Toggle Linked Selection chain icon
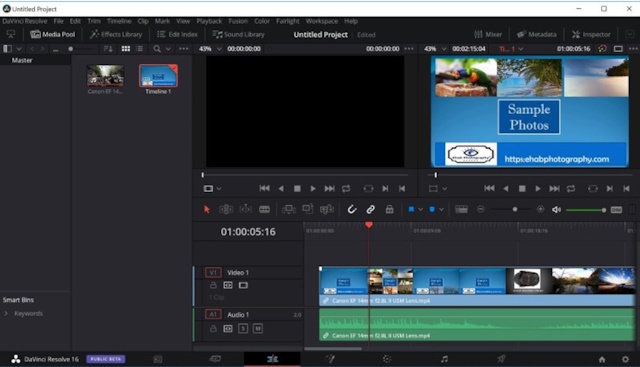The height and width of the screenshot is (367, 640). [370, 209]
